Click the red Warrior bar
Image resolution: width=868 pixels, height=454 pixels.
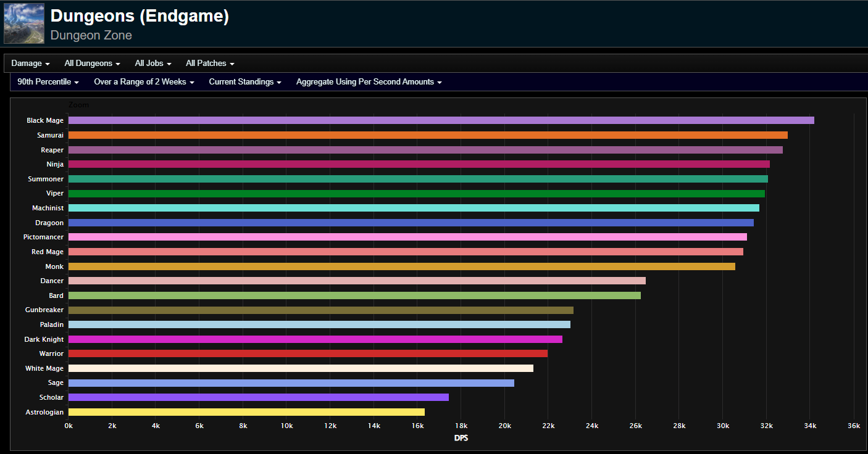[308, 353]
